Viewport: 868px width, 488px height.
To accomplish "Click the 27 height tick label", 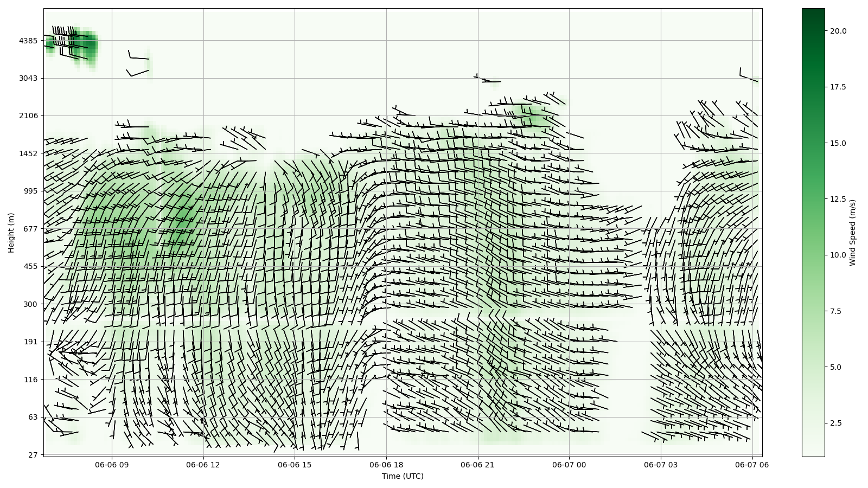I will [x=32, y=455].
